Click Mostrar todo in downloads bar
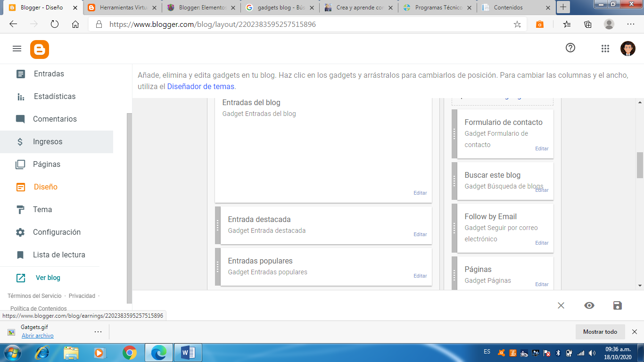The height and width of the screenshot is (362, 644). [600, 332]
